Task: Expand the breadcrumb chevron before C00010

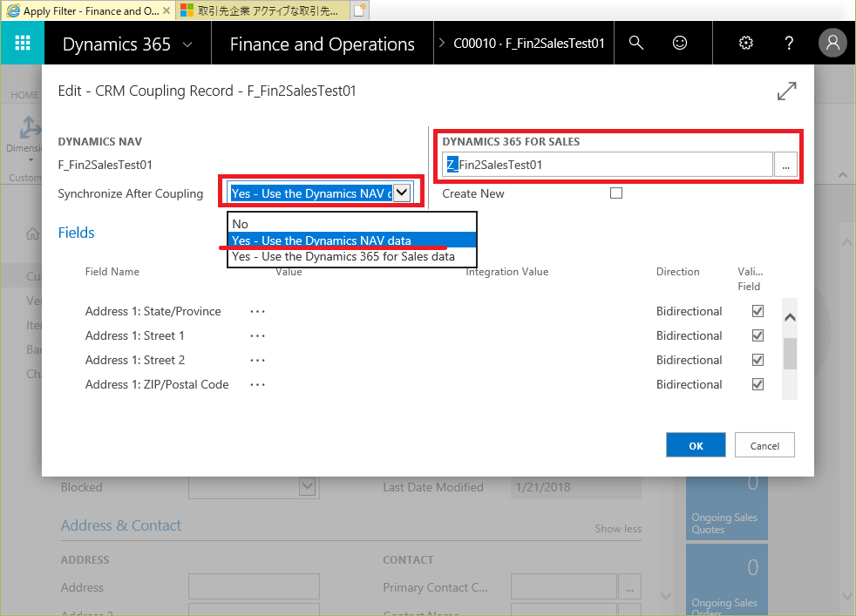Action: pyautogui.click(x=442, y=43)
